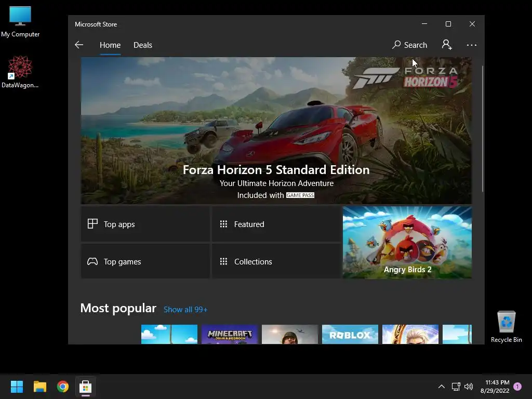
Task: Open File Explorer from the taskbar
Action: pos(40,387)
